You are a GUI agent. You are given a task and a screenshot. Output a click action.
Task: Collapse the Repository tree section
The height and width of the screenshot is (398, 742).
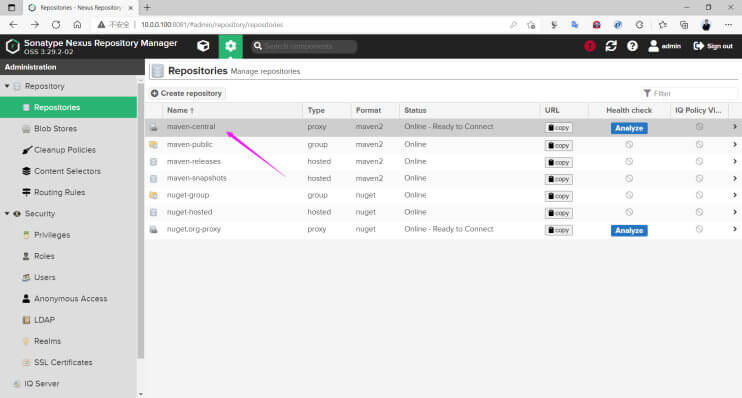click(x=7, y=86)
